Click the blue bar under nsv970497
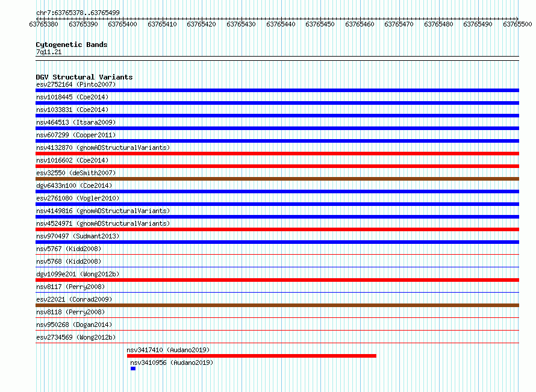Screen dimensions: 536x392 point(277,242)
